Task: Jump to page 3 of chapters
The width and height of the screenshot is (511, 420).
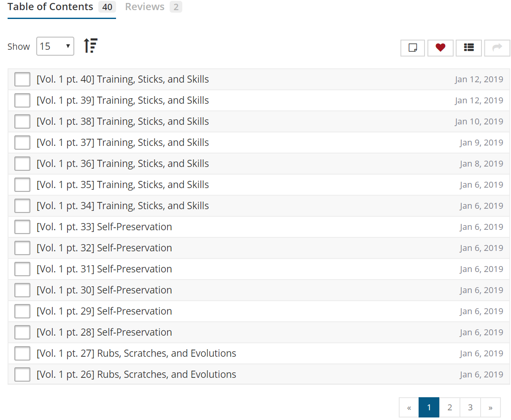Action: point(470,407)
